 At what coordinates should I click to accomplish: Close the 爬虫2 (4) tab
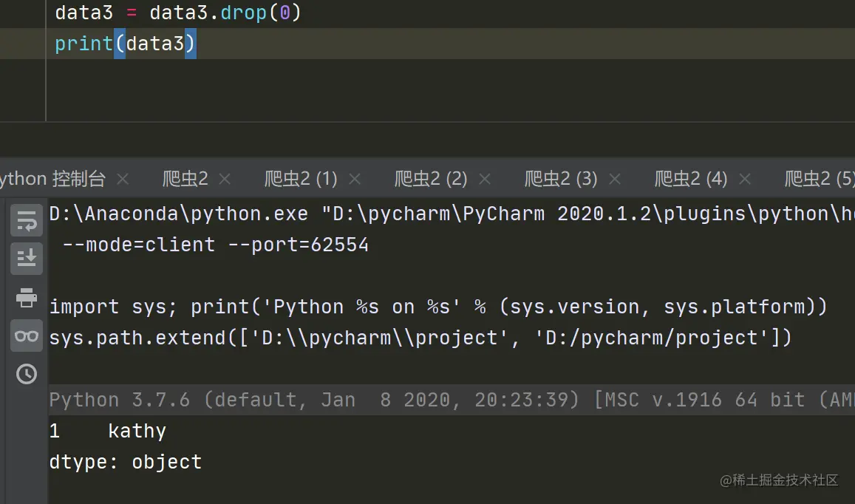745,179
